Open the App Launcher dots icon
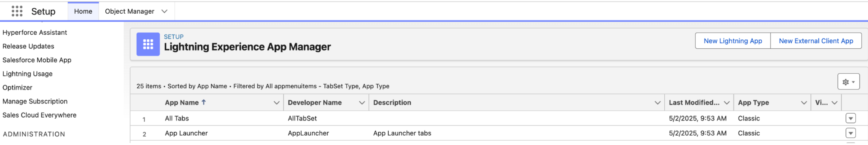 [x=17, y=11]
